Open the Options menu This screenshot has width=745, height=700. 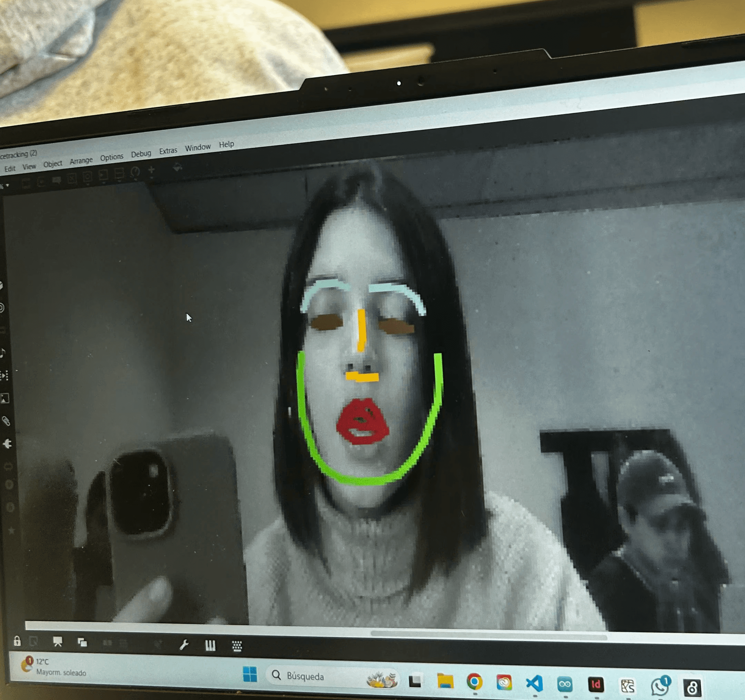coord(112,157)
